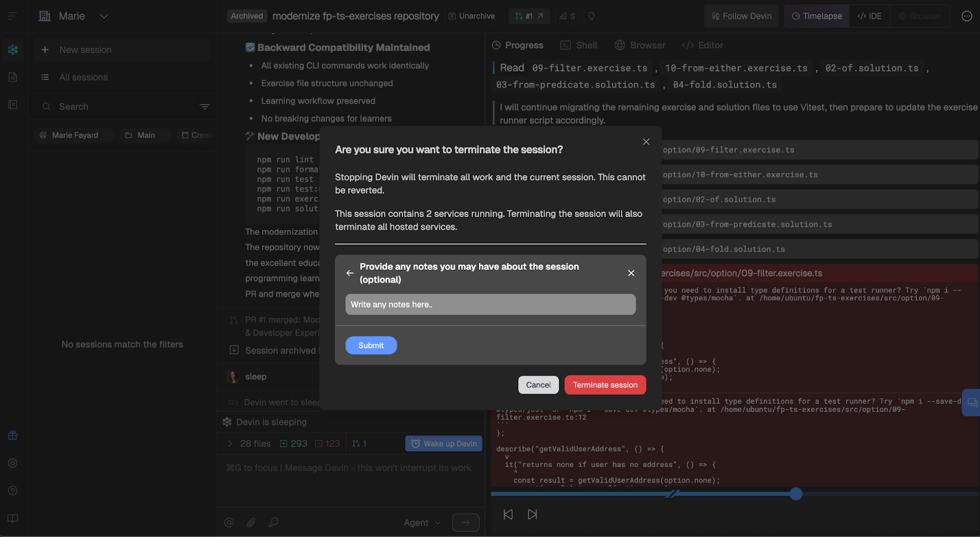This screenshot has width=980, height=537.
Task: Open the more options ellipsis menu
Action: point(967,16)
